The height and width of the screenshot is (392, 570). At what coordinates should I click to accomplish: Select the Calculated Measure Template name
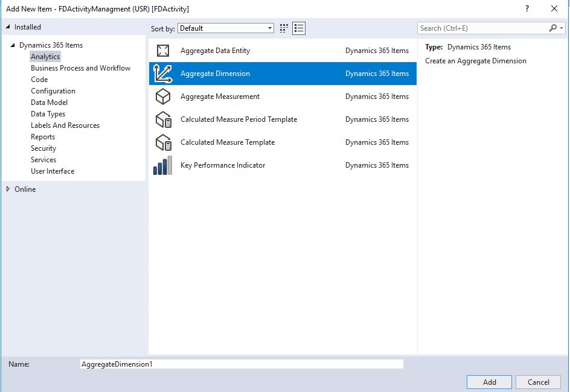click(x=228, y=142)
